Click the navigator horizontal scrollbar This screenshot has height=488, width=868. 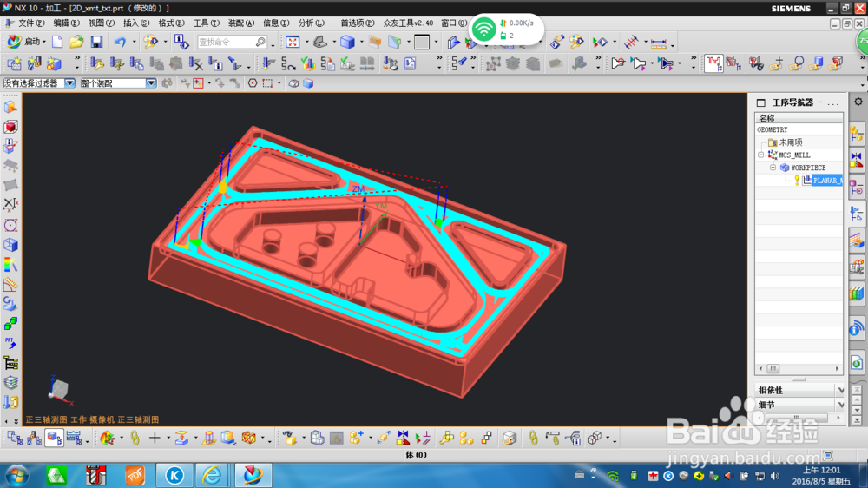tap(799, 368)
